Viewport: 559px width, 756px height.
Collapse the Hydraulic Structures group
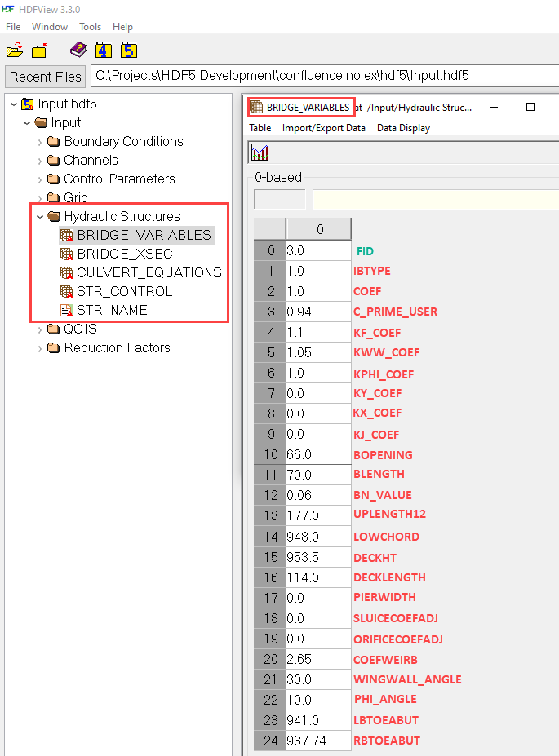click(40, 217)
